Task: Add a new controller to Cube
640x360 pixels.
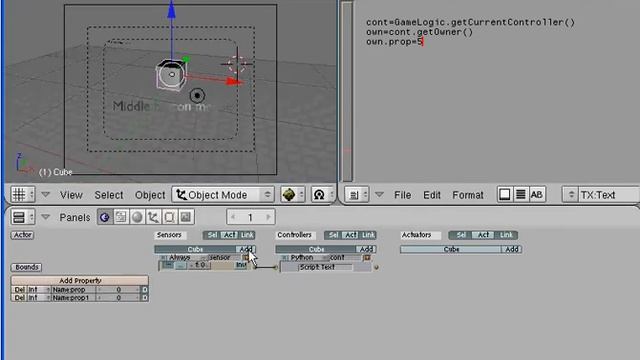Action: (366, 249)
